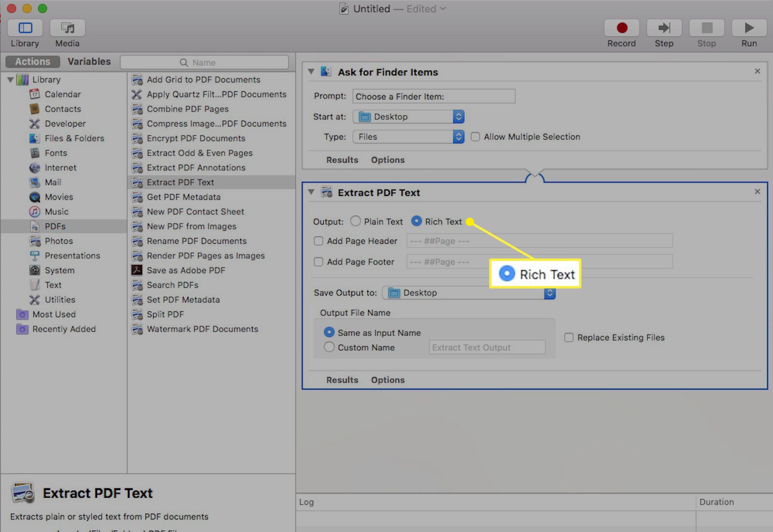Image resolution: width=773 pixels, height=532 pixels.
Task: Select the Music category icon
Action: [x=35, y=211]
